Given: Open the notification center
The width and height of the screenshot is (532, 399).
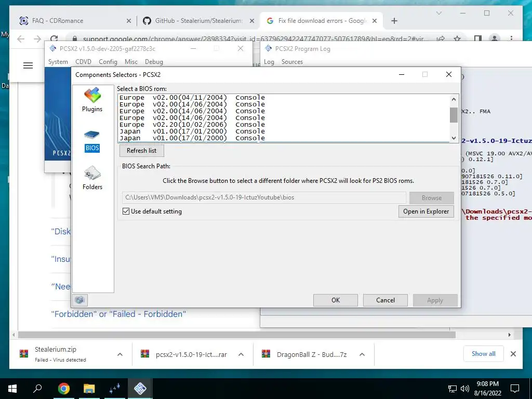Looking at the screenshot, I should point(515,389).
